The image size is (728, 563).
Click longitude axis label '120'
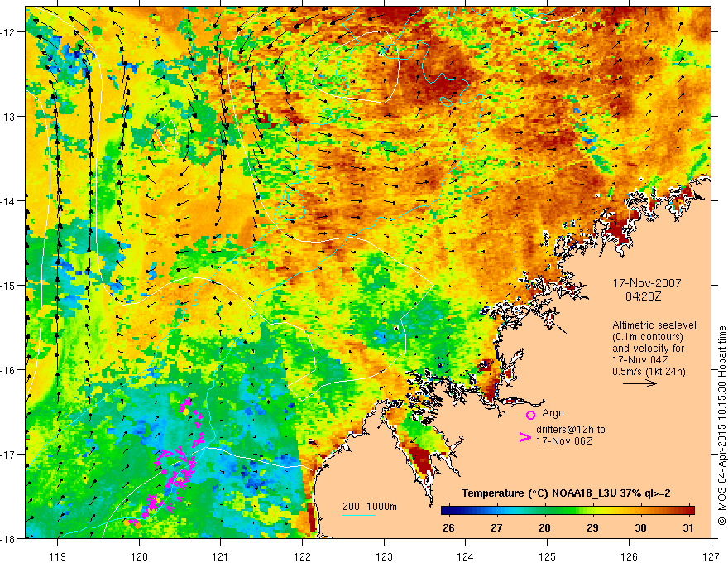tap(139, 556)
